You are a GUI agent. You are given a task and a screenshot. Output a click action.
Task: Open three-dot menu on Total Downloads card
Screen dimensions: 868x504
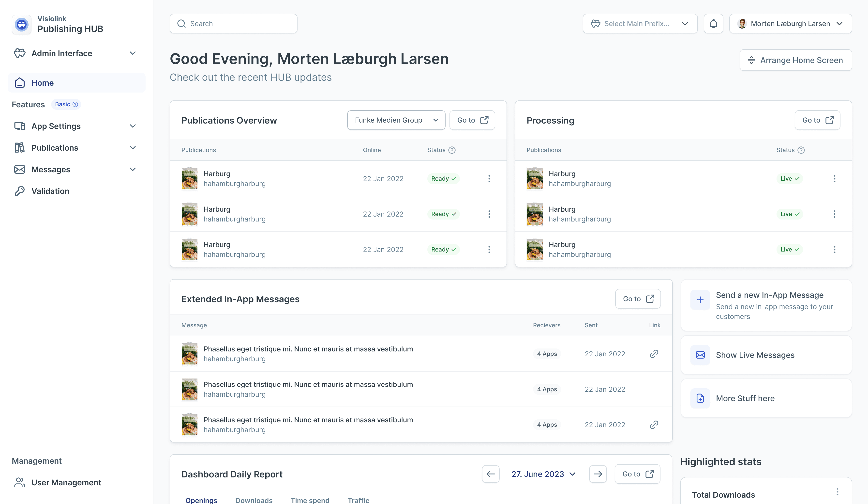(x=837, y=492)
